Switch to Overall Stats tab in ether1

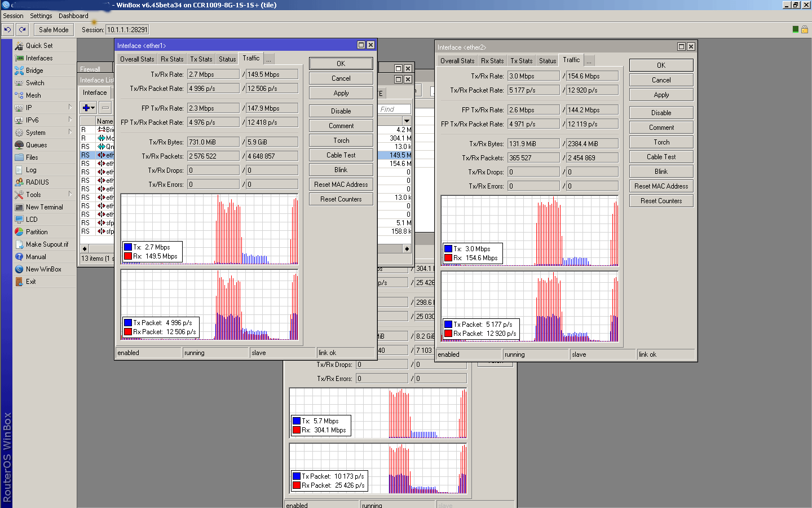[137, 59]
